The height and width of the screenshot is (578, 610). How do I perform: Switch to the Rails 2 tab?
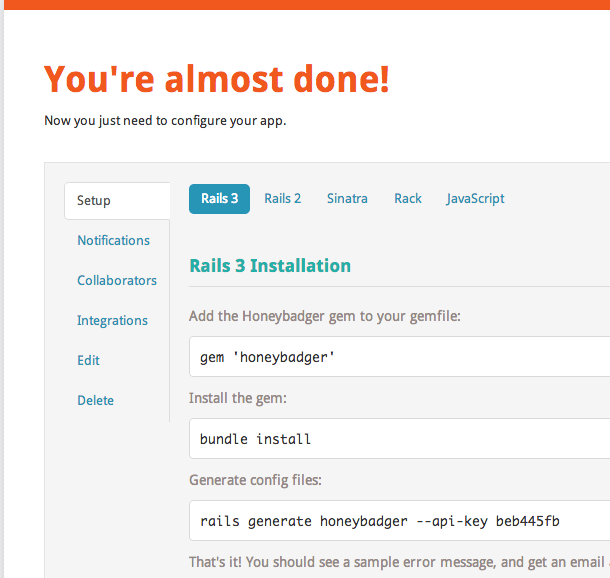pyautogui.click(x=282, y=198)
